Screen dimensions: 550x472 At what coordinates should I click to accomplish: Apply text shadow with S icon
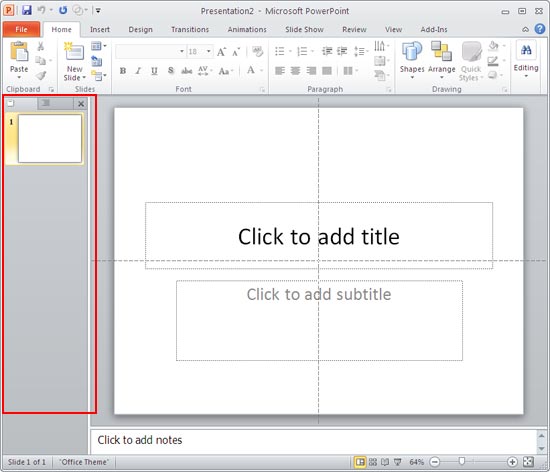[x=170, y=71]
